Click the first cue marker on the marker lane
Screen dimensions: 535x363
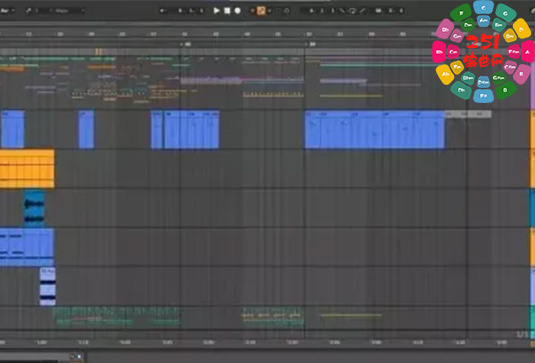pos(186,44)
